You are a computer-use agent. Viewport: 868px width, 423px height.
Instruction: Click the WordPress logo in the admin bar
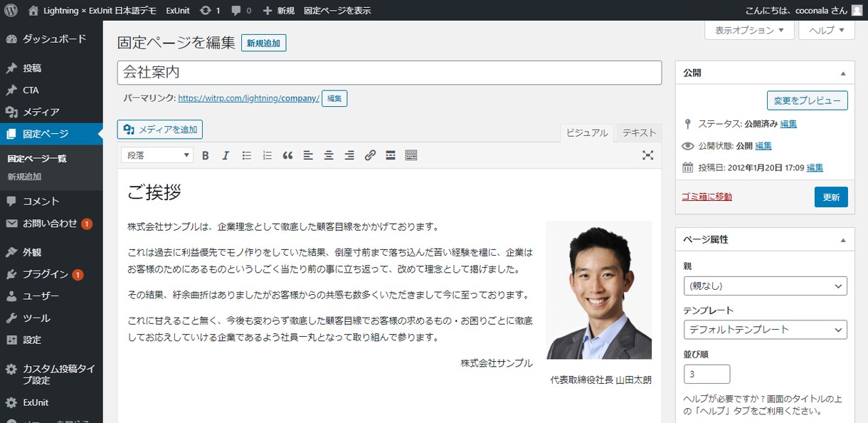11,10
